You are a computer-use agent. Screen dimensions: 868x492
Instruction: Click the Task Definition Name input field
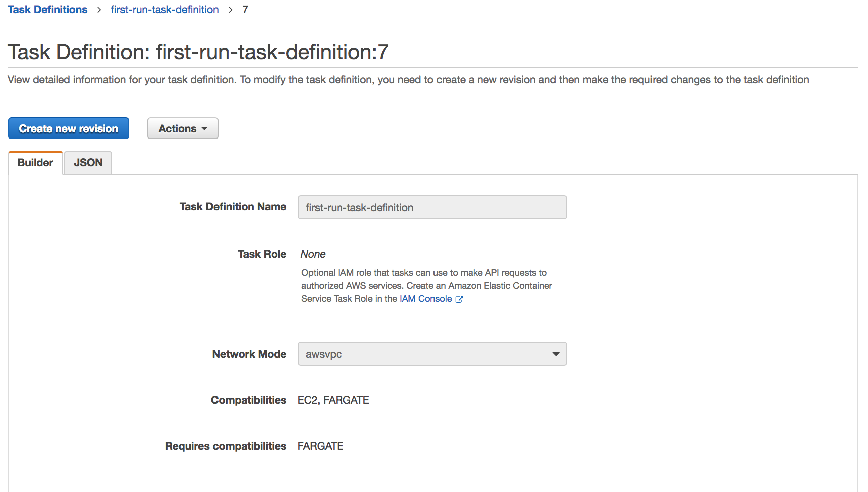(x=432, y=207)
